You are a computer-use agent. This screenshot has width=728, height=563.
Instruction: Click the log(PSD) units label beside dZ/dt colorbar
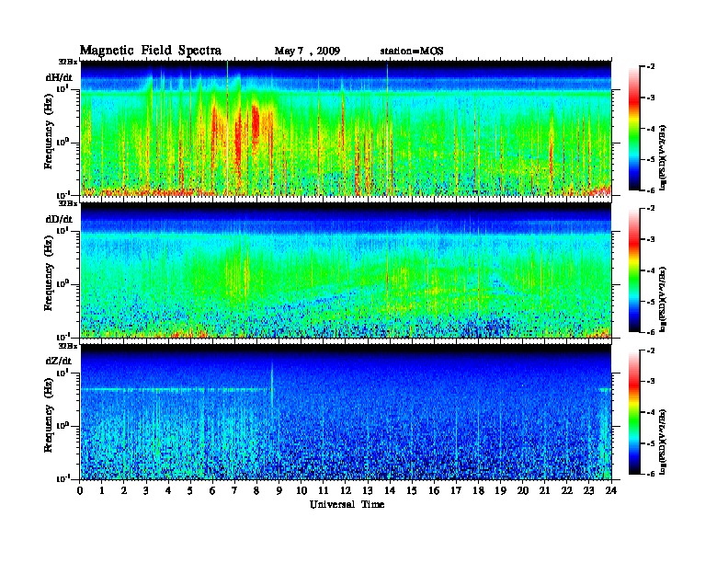coord(664,442)
